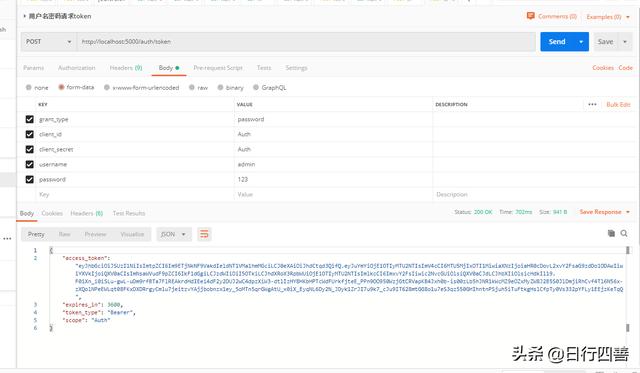Switch to the Authorization tab
The image size is (640, 373).
point(77,68)
